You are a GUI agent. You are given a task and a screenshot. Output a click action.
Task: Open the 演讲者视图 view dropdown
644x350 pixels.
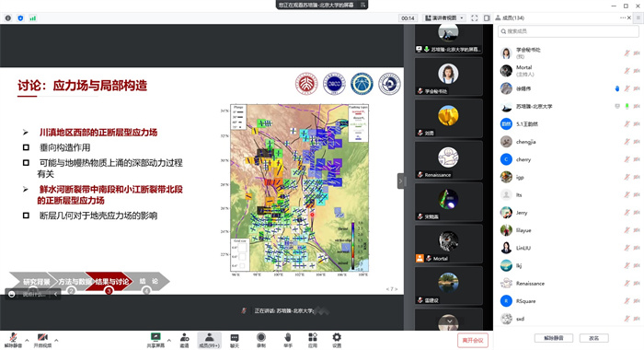(444, 18)
